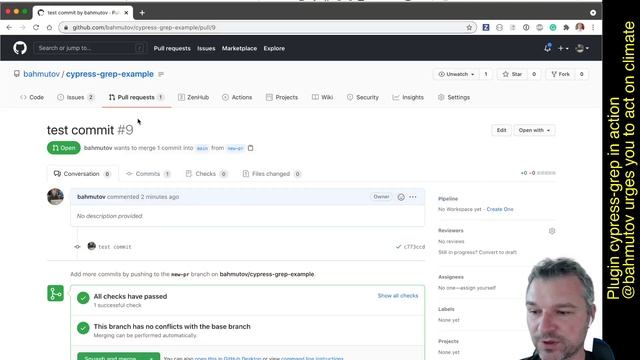The height and width of the screenshot is (360, 640).
Task: Open the Commits tab
Action: pos(148,173)
